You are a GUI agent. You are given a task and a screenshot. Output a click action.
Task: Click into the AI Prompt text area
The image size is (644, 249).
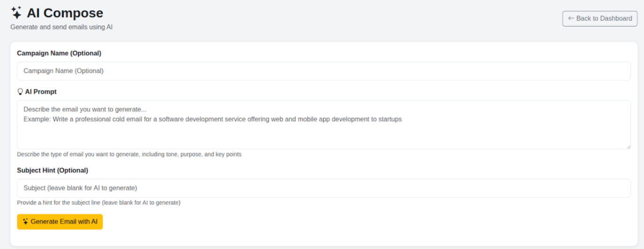323,135
